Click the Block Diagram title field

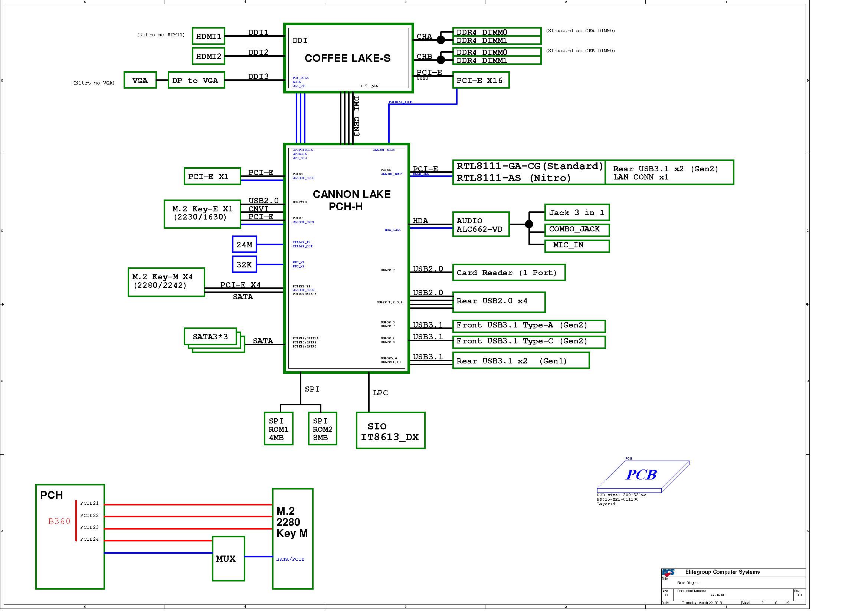point(688,583)
